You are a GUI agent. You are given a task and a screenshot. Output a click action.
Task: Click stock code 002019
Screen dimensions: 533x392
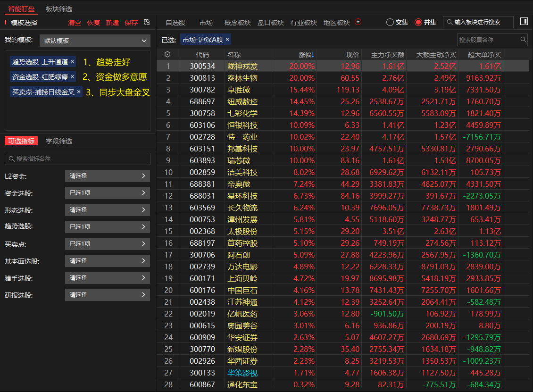[x=202, y=314]
